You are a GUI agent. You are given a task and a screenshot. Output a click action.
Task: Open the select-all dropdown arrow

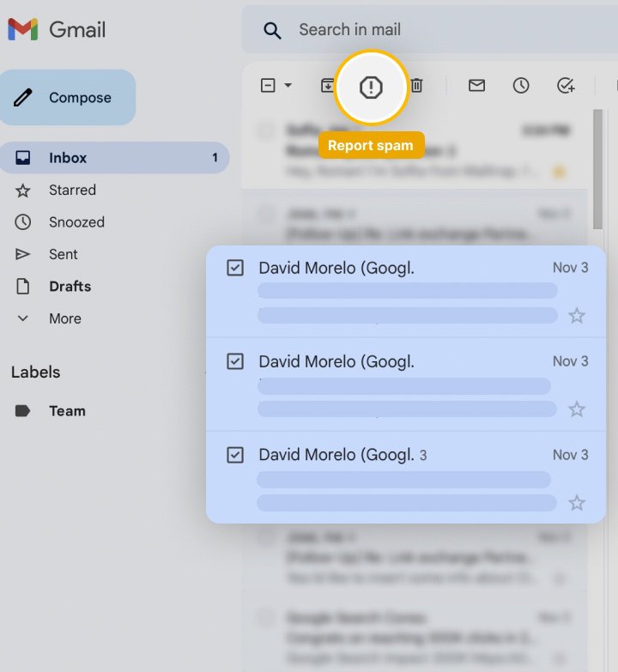point(288,86)
